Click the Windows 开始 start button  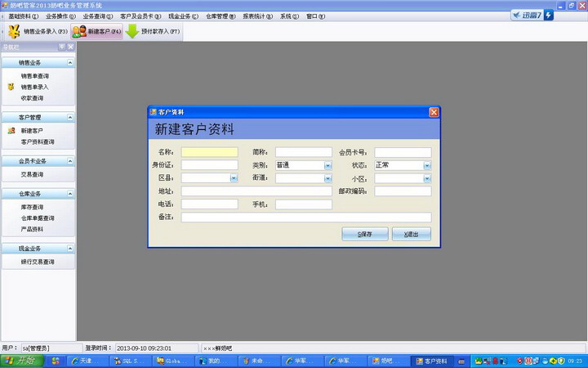coord(22,361)
